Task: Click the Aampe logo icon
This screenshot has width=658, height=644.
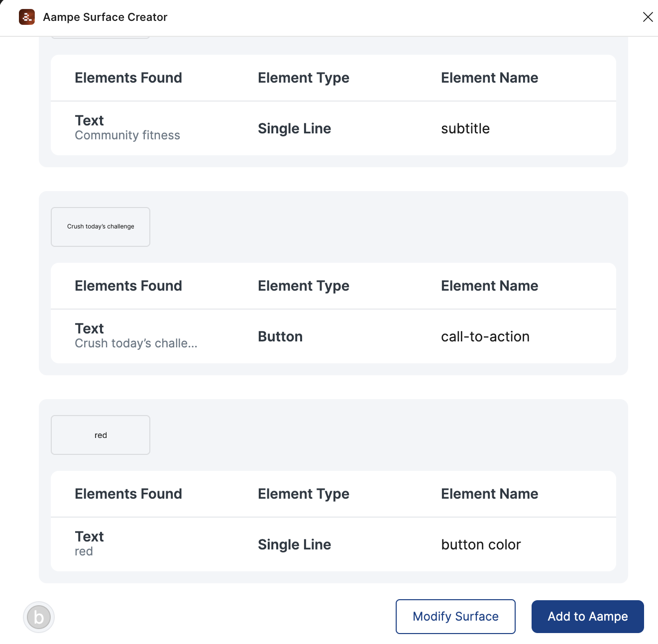Action: [x=27, y=17]
